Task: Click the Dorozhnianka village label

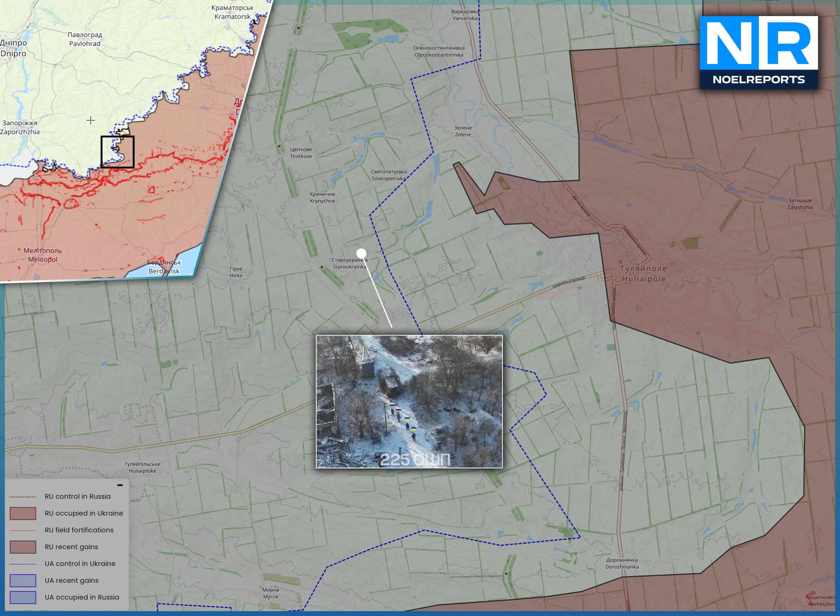Action: [622, 564]
